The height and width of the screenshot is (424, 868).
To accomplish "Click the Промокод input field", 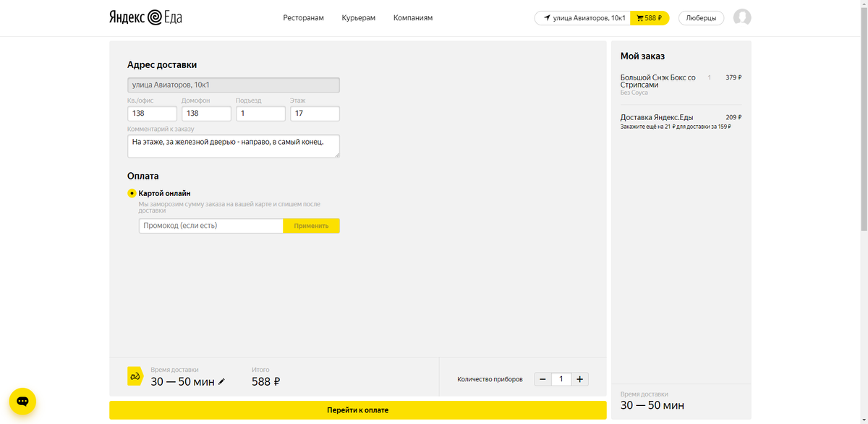I will pos(211,226).
